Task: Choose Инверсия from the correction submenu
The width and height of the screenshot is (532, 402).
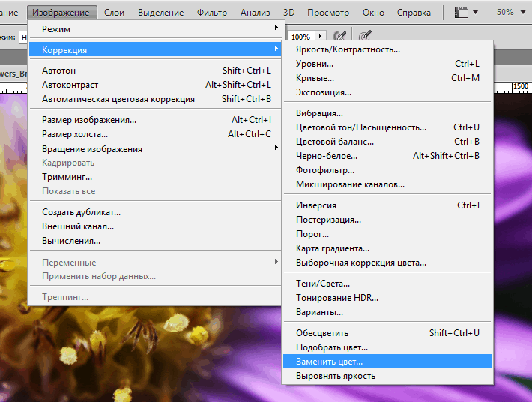Action: point(315,205)
